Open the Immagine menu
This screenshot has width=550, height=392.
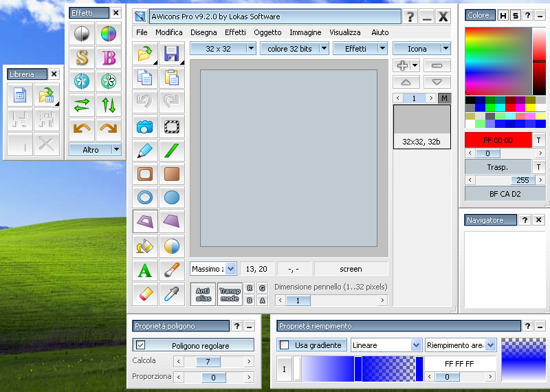(x=305, y=32)
